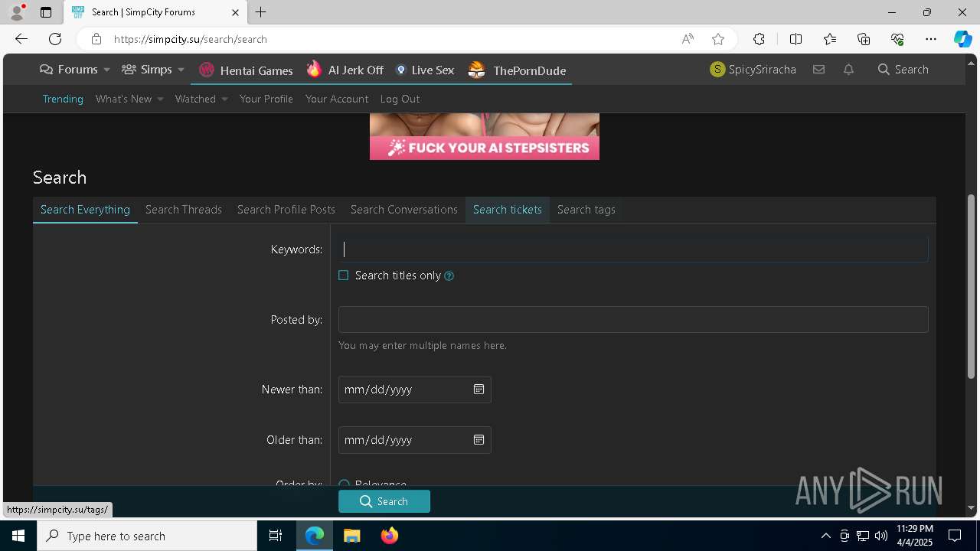Click Search titles only help icon
This screenshot has height=551, width=980.
coord(449,276)
